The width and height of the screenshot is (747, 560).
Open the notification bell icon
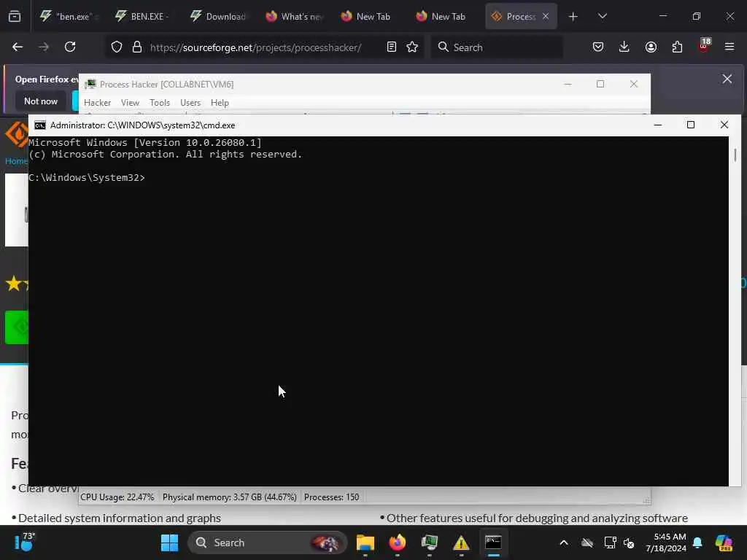pyautogui.click(x=697, y=542)
